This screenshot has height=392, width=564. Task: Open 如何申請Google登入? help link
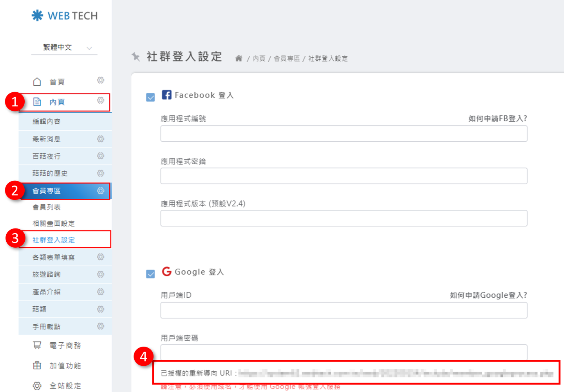click(x=488, y=295)
